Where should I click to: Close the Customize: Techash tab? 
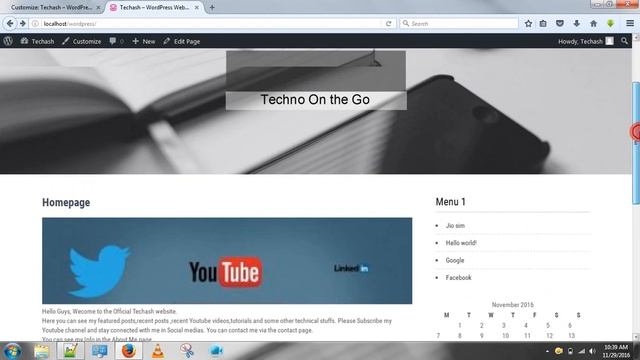point(98,7)
